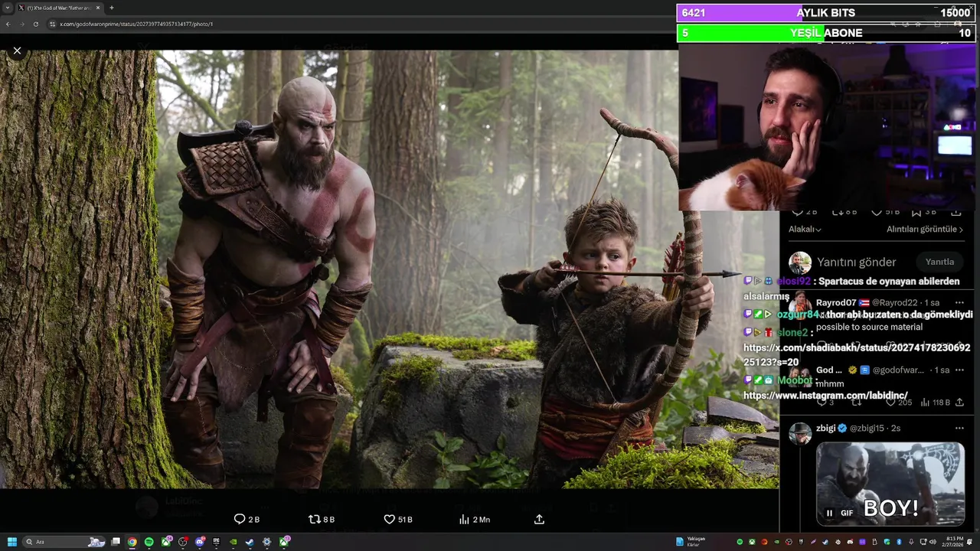
Task: Open replies via the comment icon showing 2 B
Action: click(x=247, y=519)
